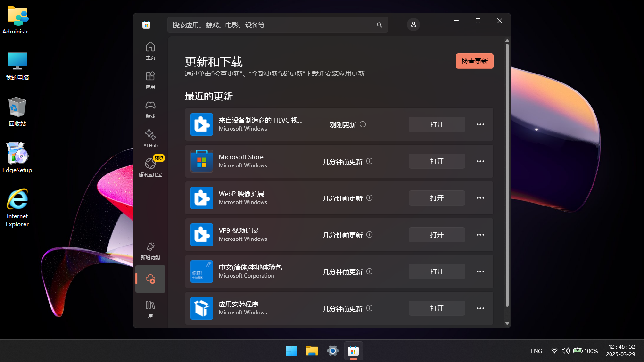Screen dimensions: 644x362
Task: Click the vertical scrollbar in Store window
Action: 507,175
